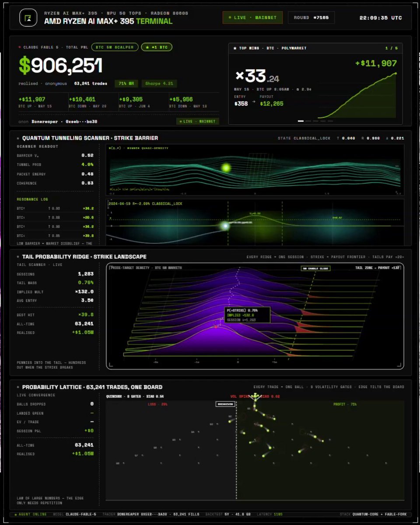The height and width of the screenshot is (525, 420).
Task: Click the Coherence 0.83 readout
Action: (55, 183)
